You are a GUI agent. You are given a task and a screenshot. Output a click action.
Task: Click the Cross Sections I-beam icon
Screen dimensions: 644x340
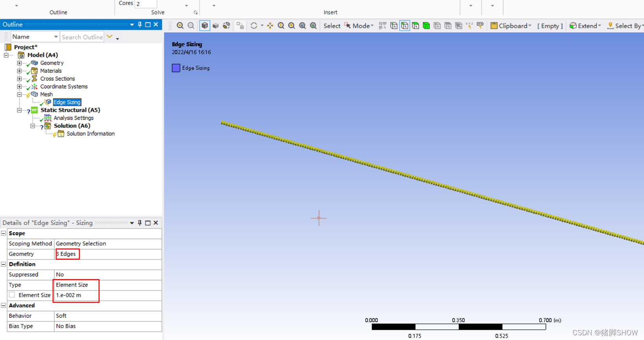click(35, 79)
